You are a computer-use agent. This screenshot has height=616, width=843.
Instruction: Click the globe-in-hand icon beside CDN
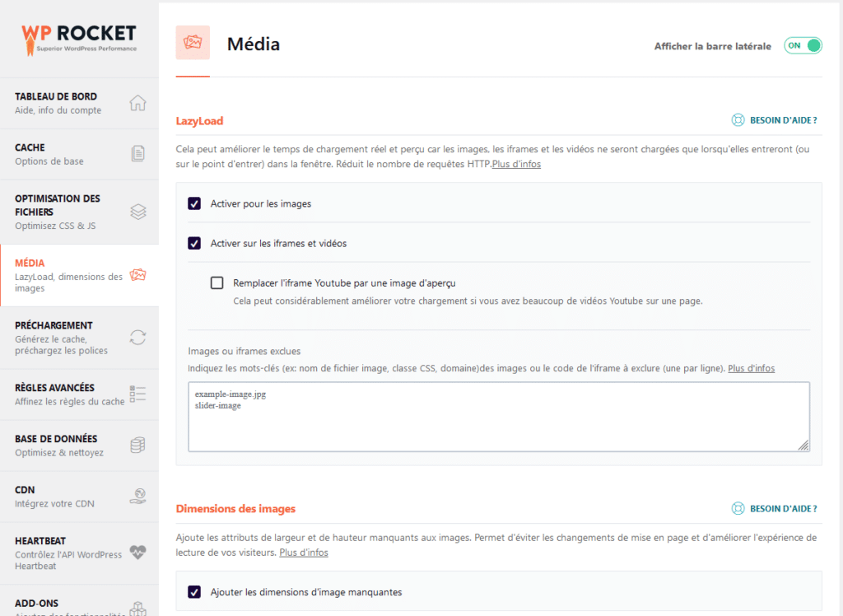point(137,496)
